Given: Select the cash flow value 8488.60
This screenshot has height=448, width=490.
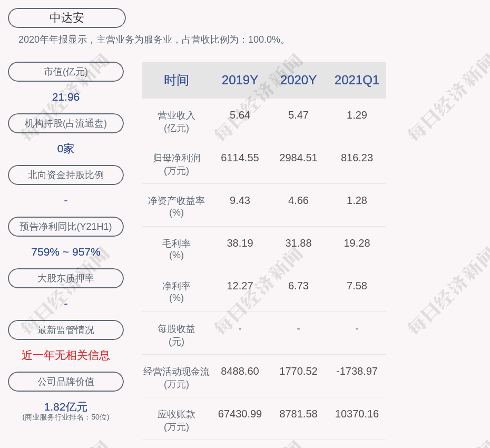Looking at the screenshot, I should [240, 372].
